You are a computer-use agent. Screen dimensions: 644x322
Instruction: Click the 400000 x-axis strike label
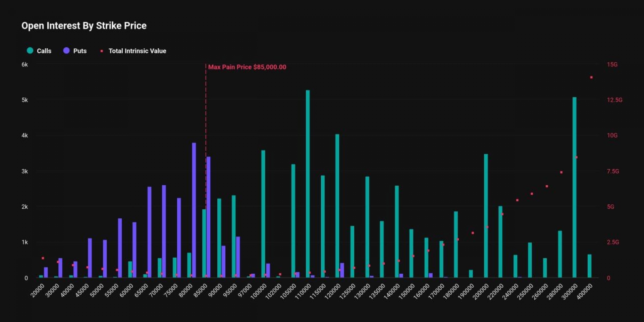(x=585, y=290)
